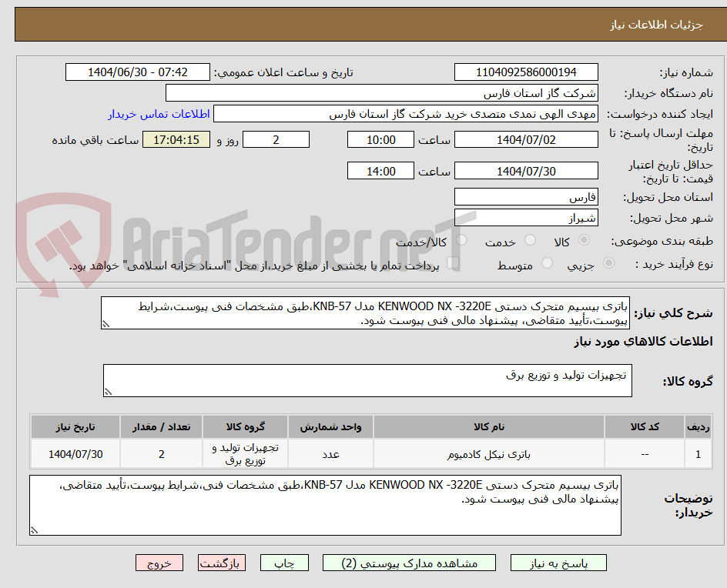The image size is (727, 588).
Task: Choose متوسط purchase process type
Action: [548, 264]
